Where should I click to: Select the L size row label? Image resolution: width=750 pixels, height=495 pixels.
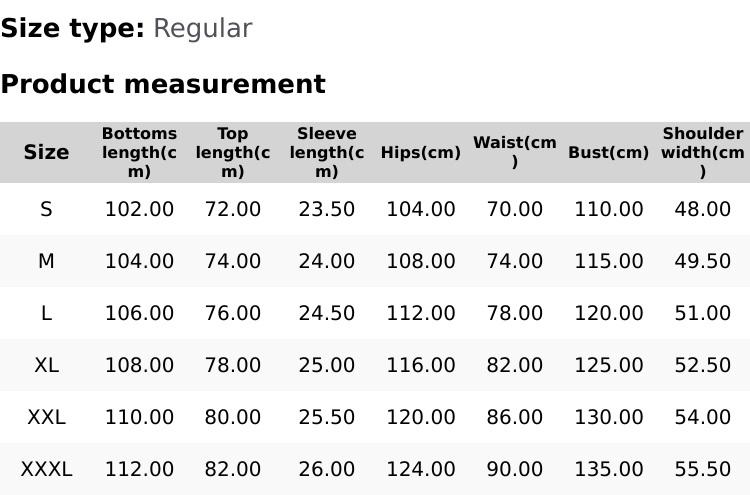46,313
